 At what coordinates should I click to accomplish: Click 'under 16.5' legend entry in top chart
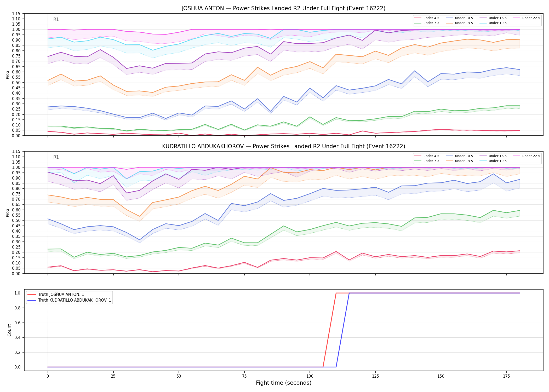tap(493, 18)
